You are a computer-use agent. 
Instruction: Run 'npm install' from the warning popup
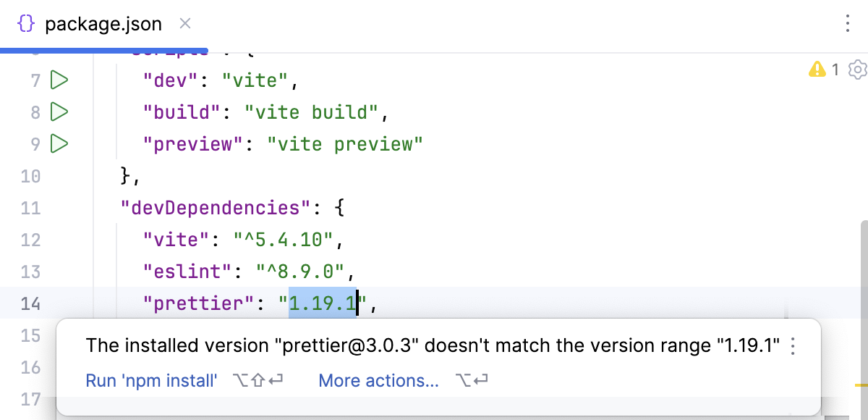(151, 380)
